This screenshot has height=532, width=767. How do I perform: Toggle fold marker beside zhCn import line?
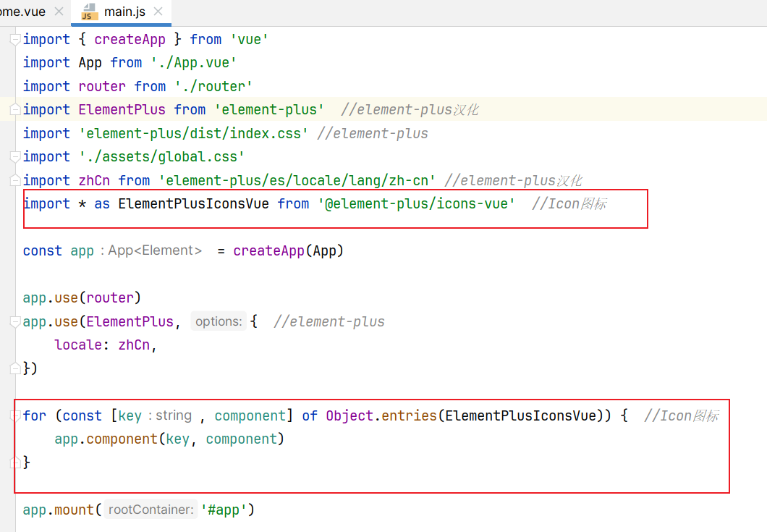point(15,180)
